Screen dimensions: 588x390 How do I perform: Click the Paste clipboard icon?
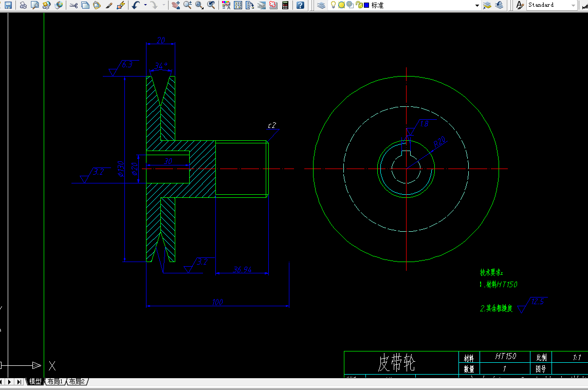97,5
